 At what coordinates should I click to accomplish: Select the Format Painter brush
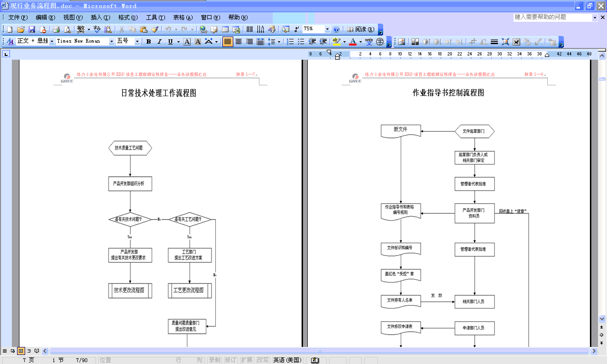coord(155,29)
